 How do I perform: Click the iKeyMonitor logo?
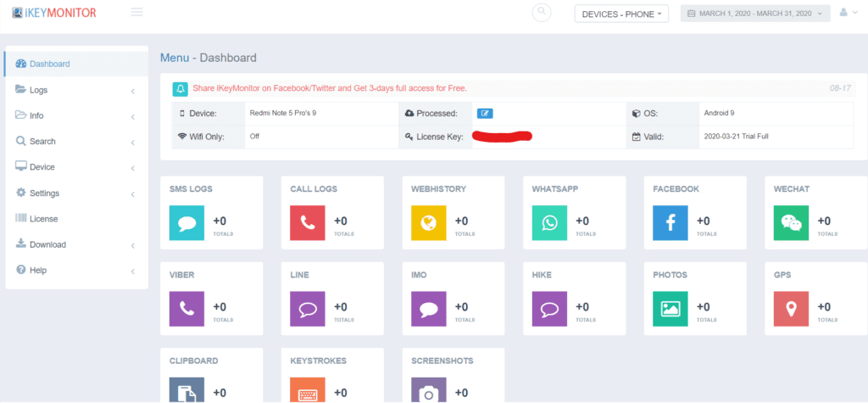[53, 12]
